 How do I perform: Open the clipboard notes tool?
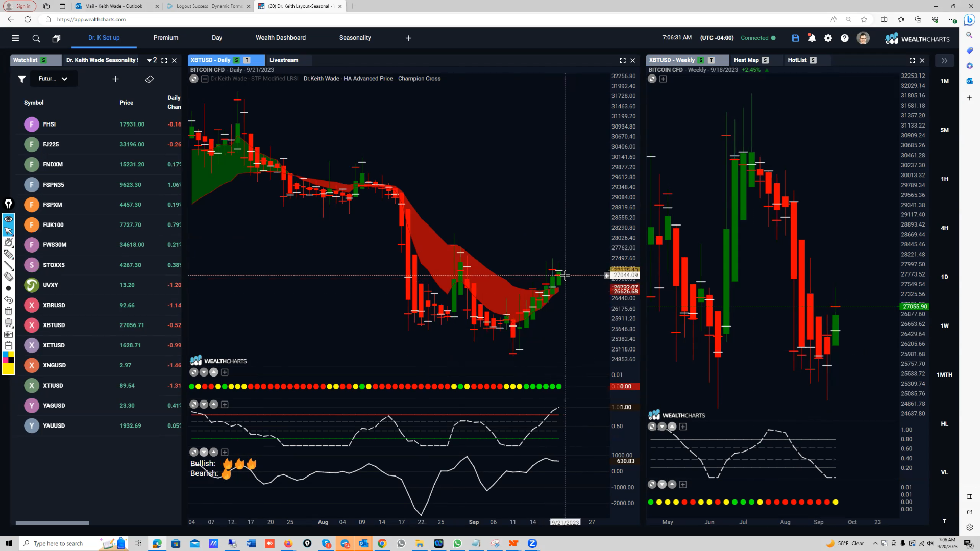8,345
